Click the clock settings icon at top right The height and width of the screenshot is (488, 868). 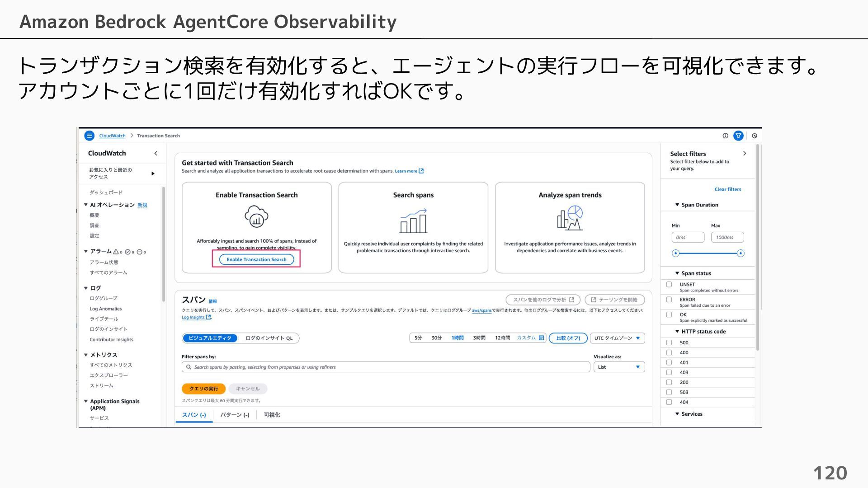pos(754,136)
